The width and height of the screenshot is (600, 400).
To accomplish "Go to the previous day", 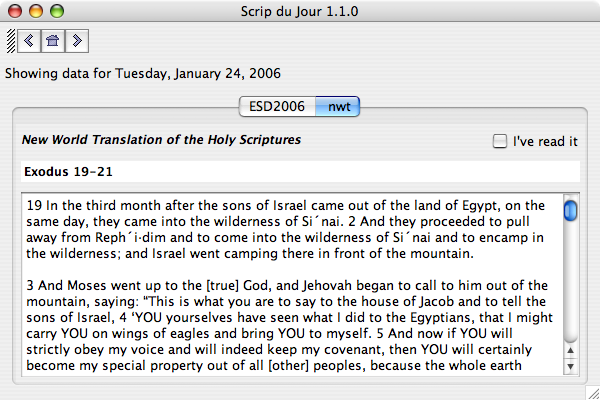I will click(30, 41).
